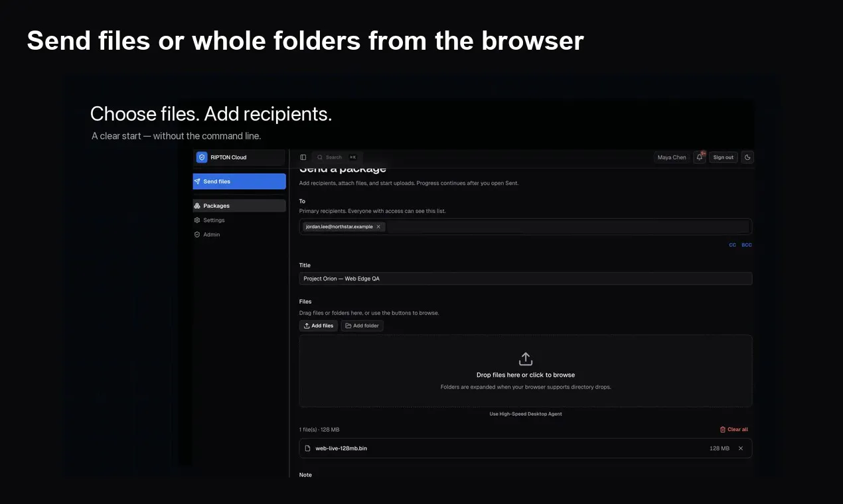Click the 128 MB size in the file row
The height and width of the screenshot is (504, 843).
pos(720,448)
